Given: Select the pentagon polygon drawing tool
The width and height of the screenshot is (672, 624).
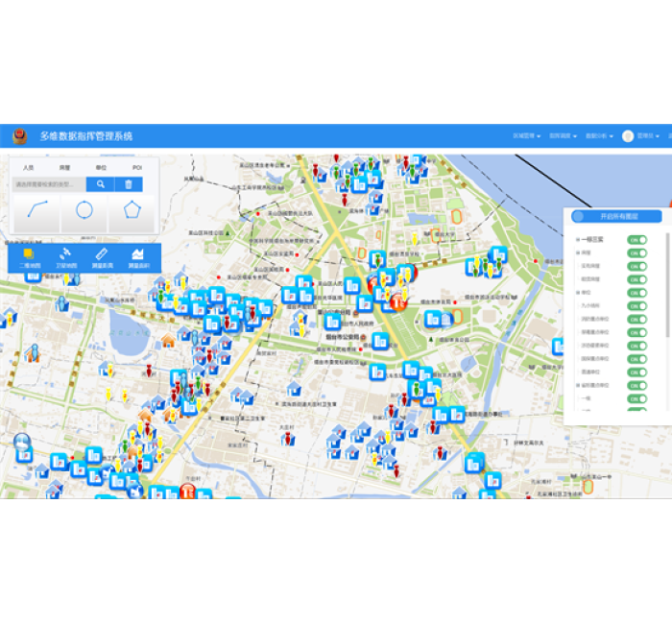Looking at the screenshot, I should coord(132,210).
